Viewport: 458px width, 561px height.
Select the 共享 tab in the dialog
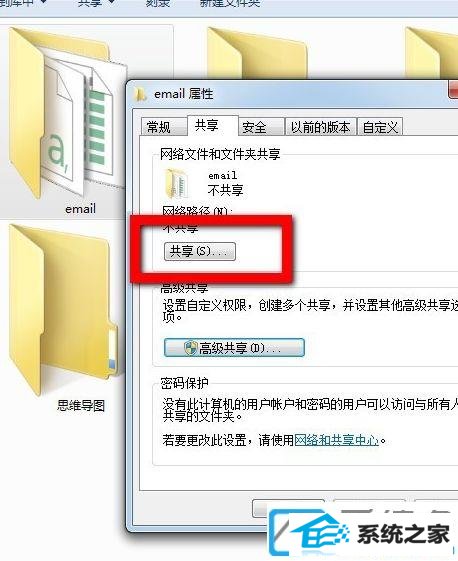coord(207,125)
